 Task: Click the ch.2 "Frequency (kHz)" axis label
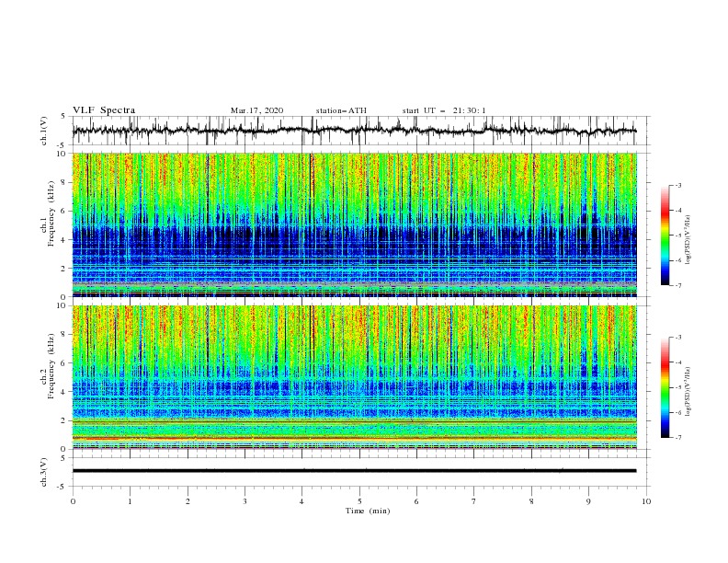[51, 365]
